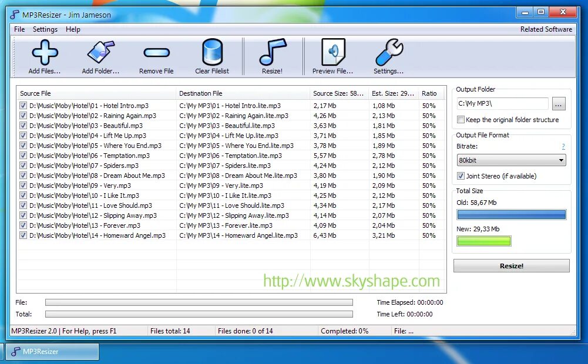Click the New total size progress bar
This screenshot has height=364, width=588.
483,241
